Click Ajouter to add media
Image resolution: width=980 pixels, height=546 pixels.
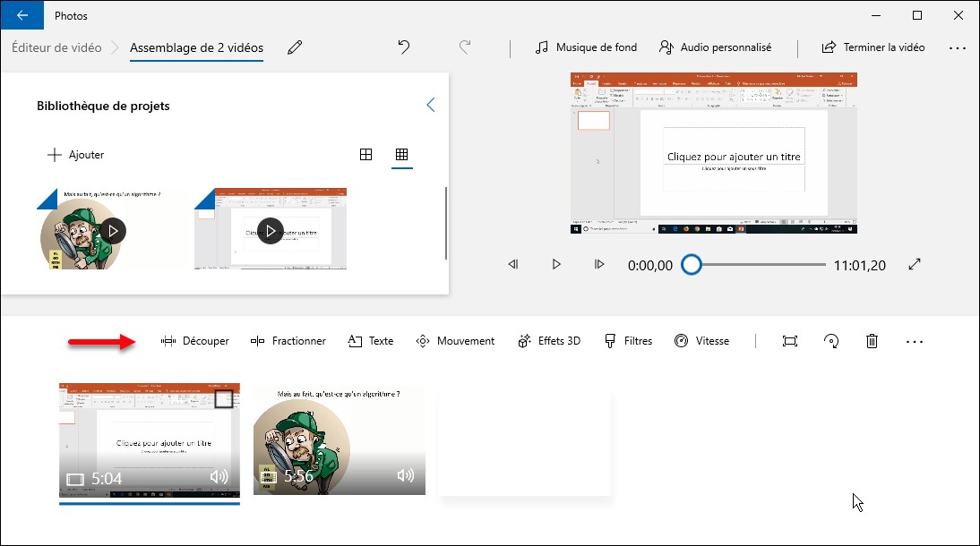tap(76, 155)
